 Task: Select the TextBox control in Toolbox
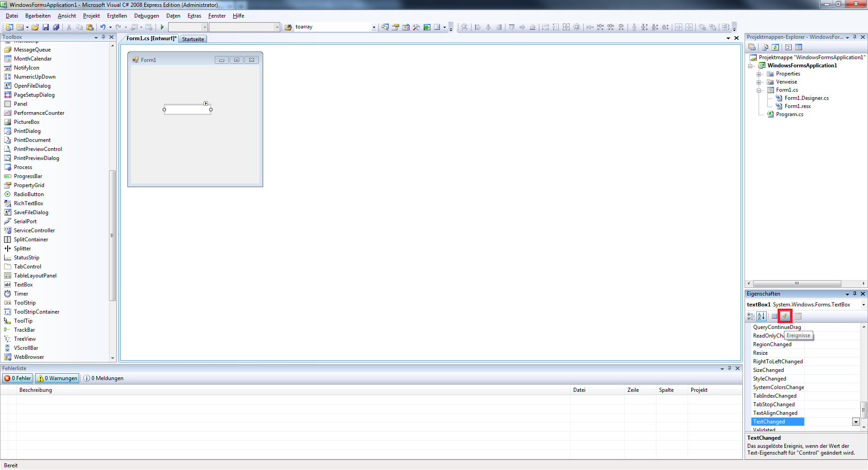[x=23, y=285]
